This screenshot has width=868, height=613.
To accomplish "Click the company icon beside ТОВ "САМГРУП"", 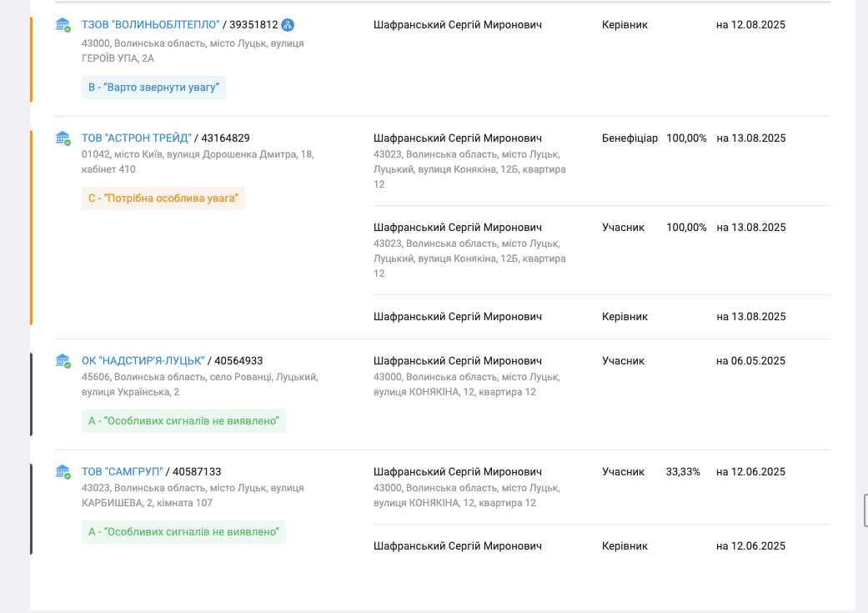I will 63,472.
